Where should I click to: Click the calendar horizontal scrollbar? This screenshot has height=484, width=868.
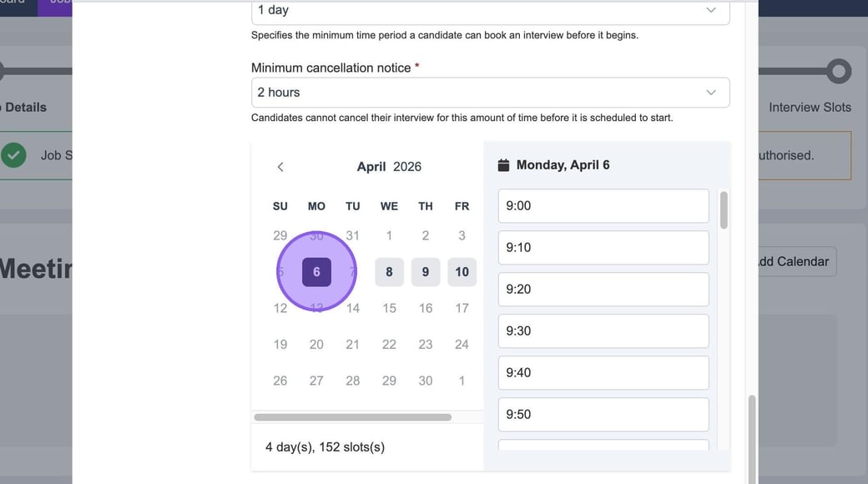coord(352,417)
